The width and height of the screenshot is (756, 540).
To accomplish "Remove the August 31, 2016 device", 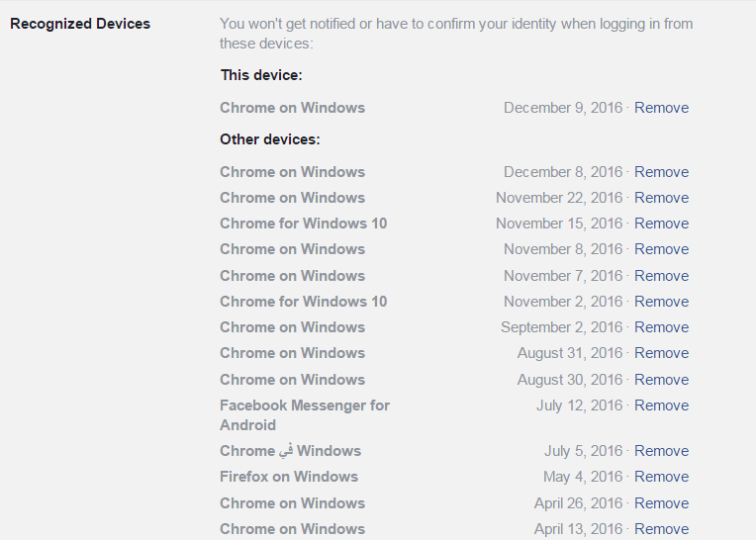I will [x=661, y=353].
